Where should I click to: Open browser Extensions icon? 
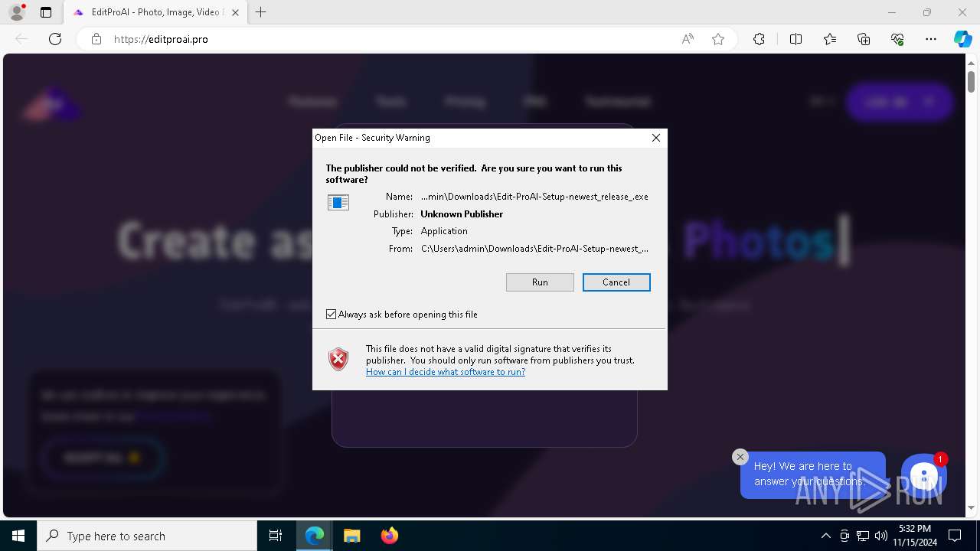[759, 39]
